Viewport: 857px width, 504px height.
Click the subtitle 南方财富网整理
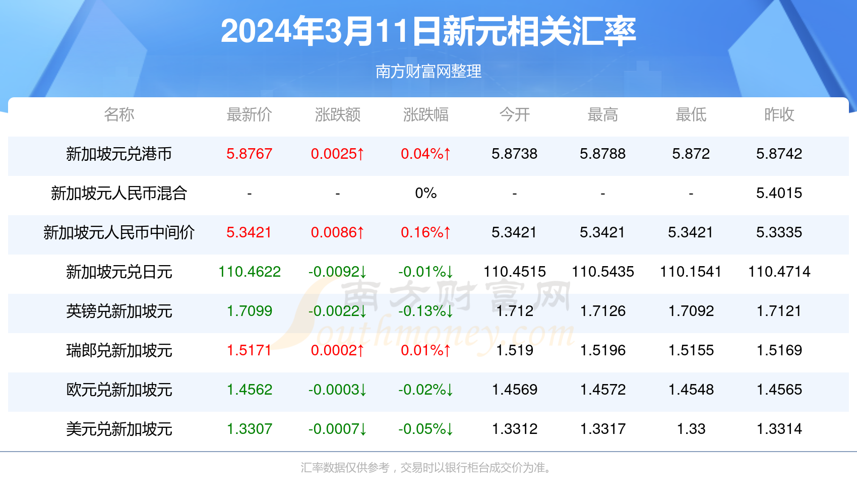428,71
